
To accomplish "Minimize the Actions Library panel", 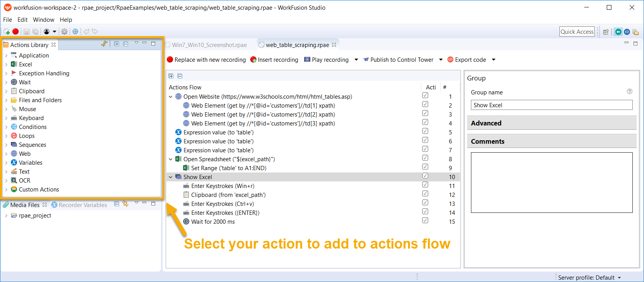I will (144, 43).
